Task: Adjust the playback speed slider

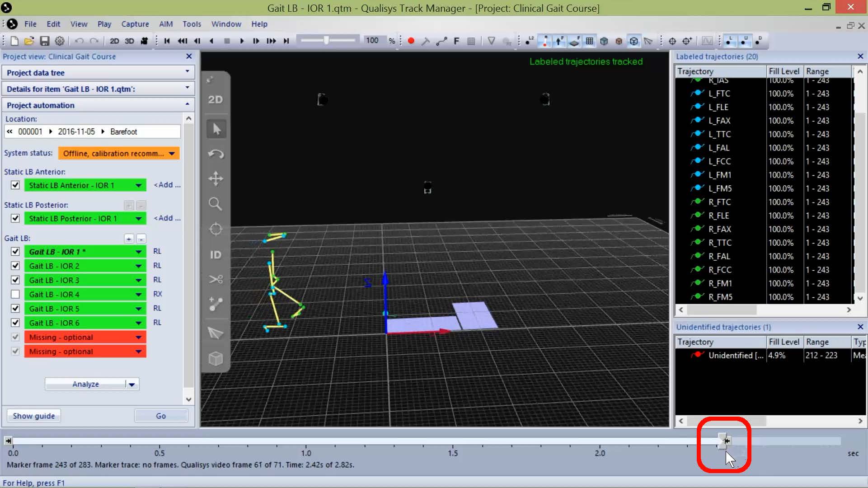Action: 326,40
